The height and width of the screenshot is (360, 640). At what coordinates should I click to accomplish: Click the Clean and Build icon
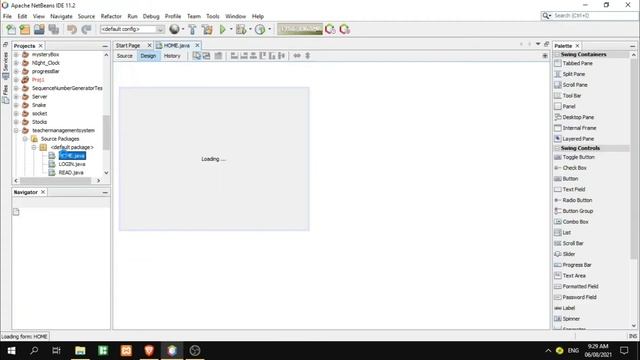[x=207, y=29]
